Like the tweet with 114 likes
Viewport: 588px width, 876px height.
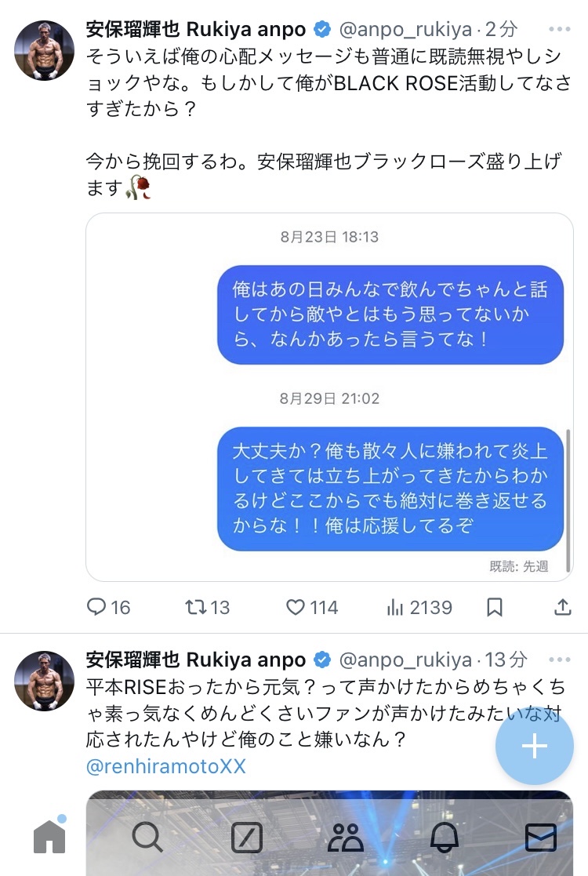(296, 607)
